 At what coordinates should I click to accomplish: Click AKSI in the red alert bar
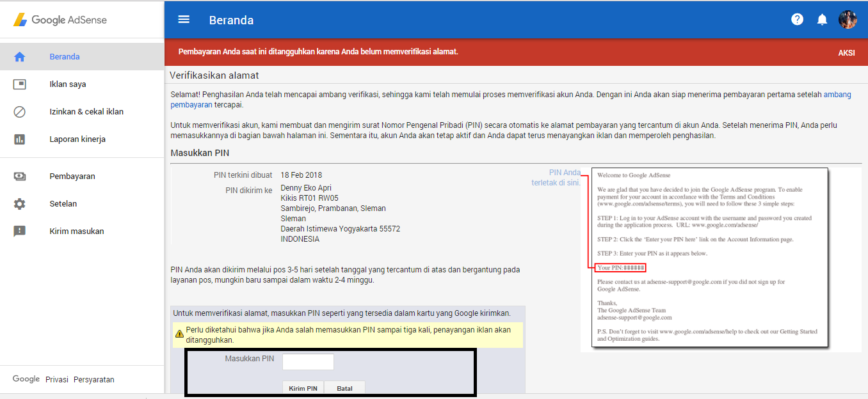click(x=846, y=52)
